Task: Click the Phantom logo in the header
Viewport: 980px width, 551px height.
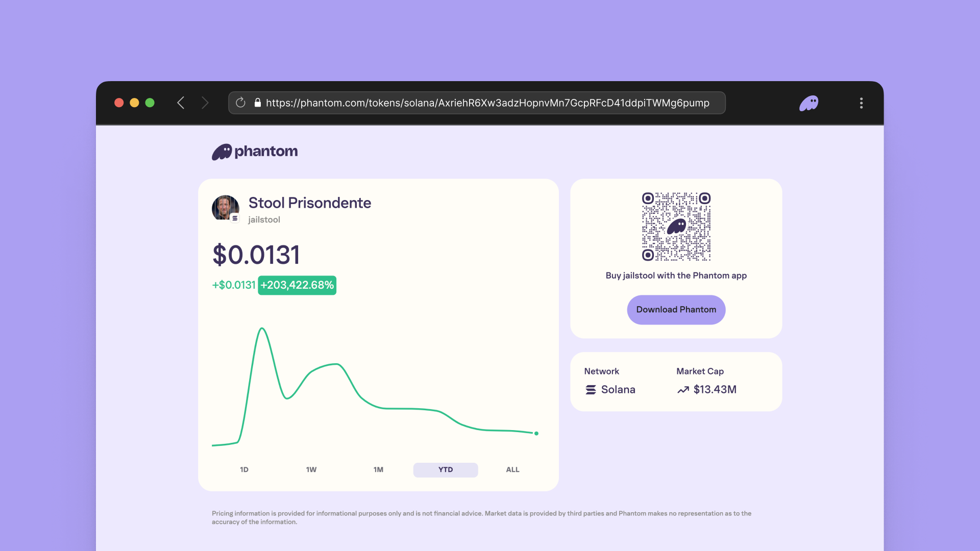Action: [255, 152]
